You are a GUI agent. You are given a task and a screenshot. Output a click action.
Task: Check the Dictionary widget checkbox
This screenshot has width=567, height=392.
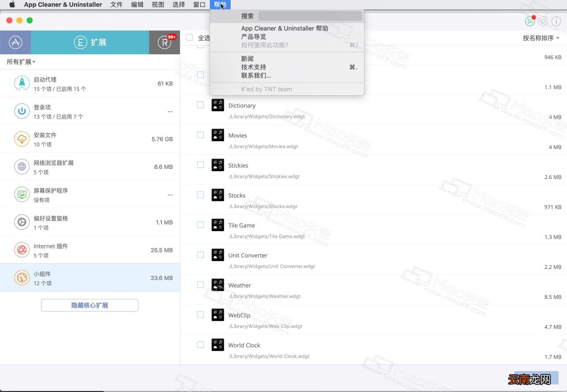tap(200, 105)
